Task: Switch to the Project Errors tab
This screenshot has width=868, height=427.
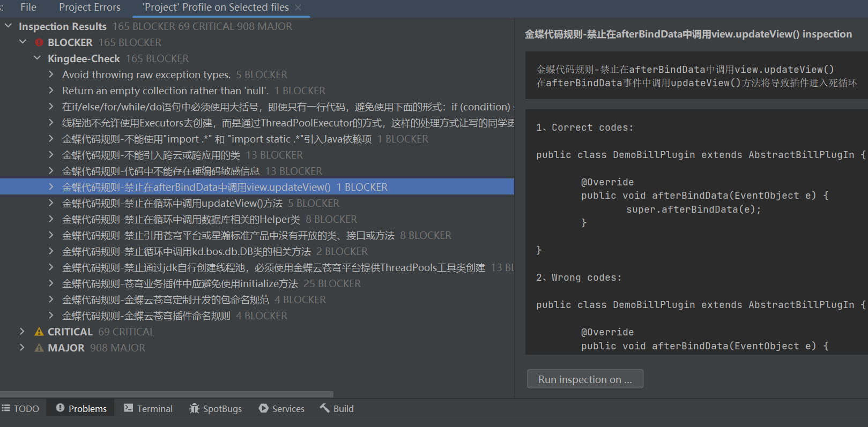Action: pos(90,8)
